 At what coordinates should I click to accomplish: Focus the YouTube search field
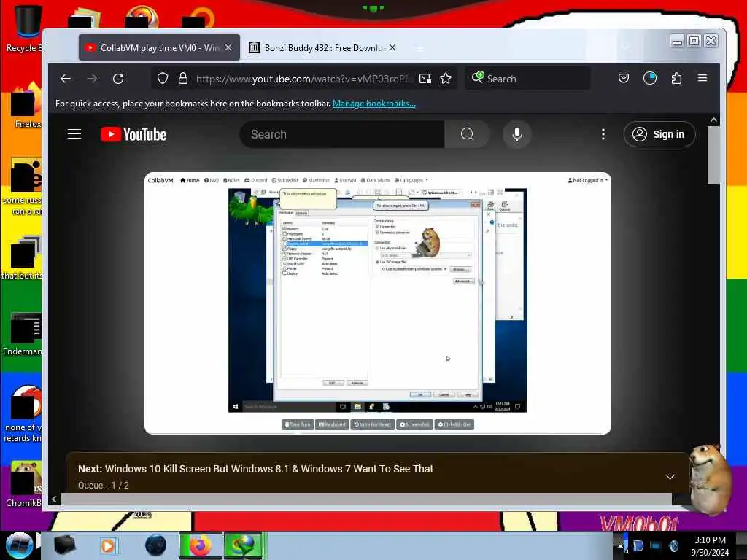[x=342, y=134]
